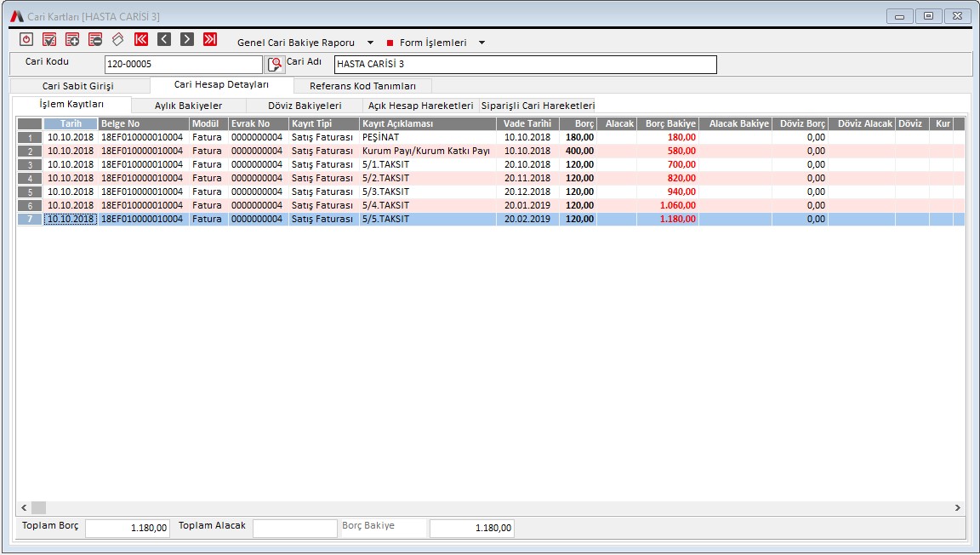Expand the Form İşlemleri dropdown arrow

click(481, 43)
